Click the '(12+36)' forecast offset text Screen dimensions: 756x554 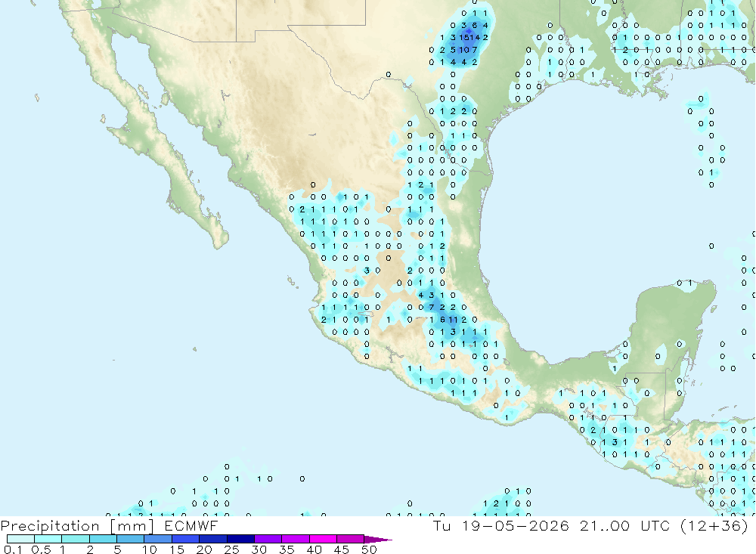coord(714,525)
